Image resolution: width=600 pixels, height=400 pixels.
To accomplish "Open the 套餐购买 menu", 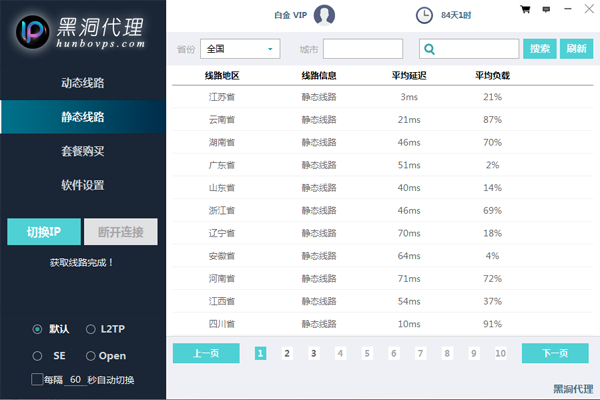I will point(83,151).
